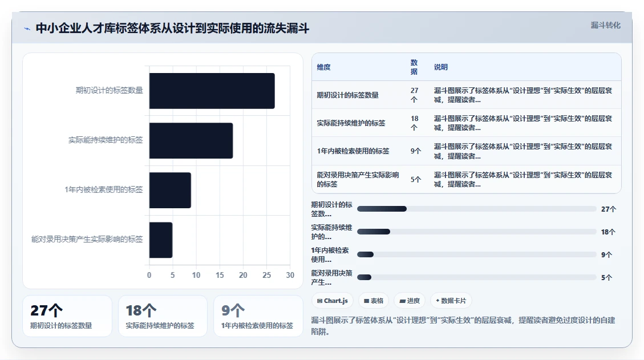Click the 5个 value in the table
This screenshot has width=644, height=360.
coord(416,180)
